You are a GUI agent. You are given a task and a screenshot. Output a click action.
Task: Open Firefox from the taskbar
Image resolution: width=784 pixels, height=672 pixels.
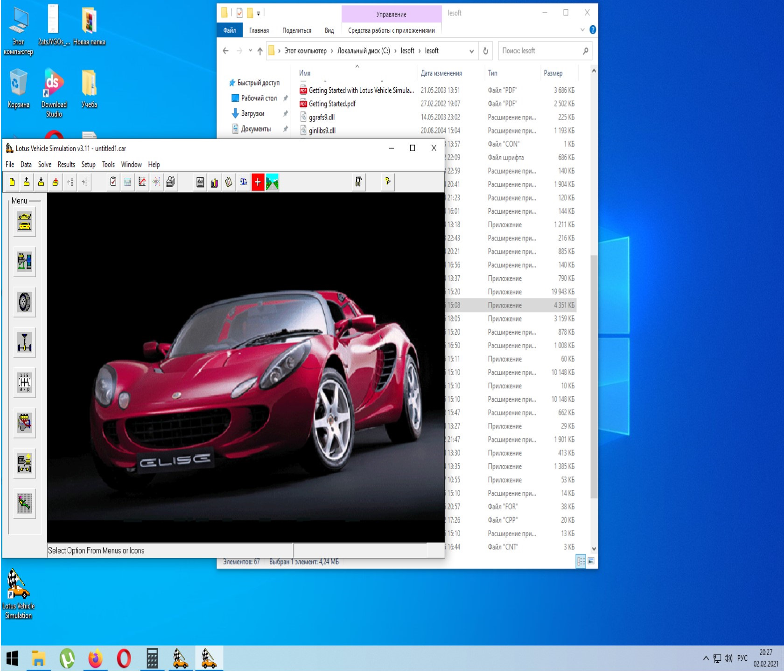click(x=95, y=659)
